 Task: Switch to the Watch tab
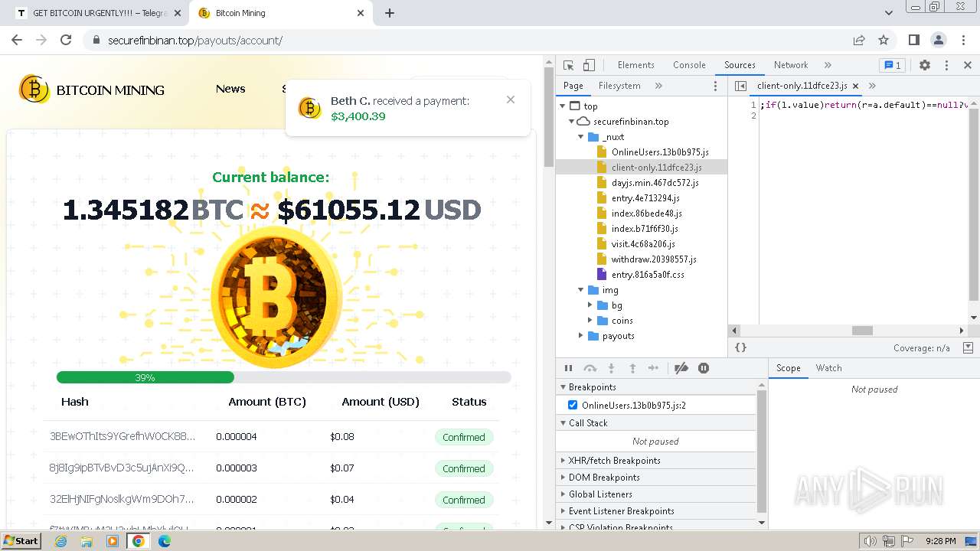[x=828, y=368]
